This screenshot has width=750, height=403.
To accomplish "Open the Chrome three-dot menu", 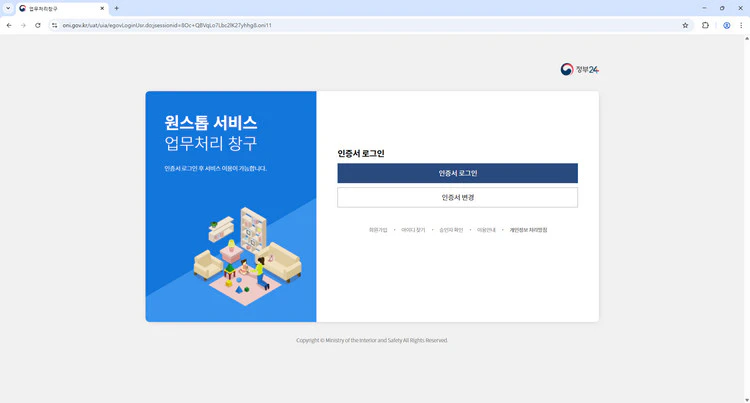I will point(741,25).
